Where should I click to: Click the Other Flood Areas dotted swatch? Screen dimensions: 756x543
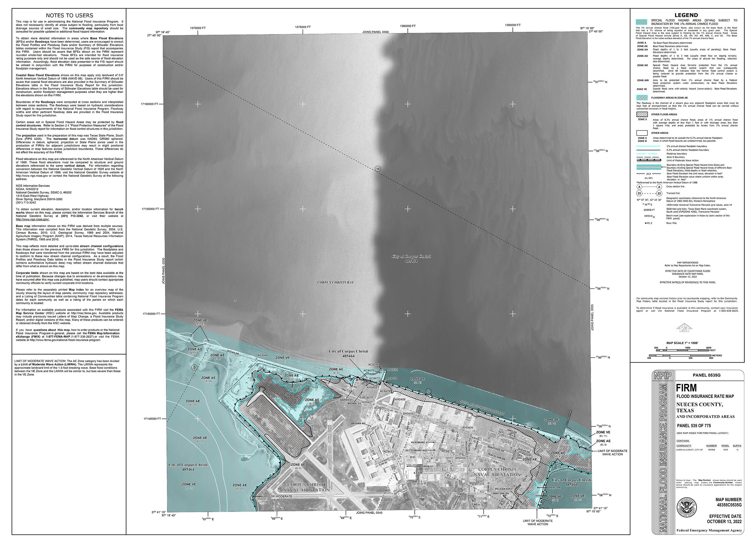(x=642, y=114)
